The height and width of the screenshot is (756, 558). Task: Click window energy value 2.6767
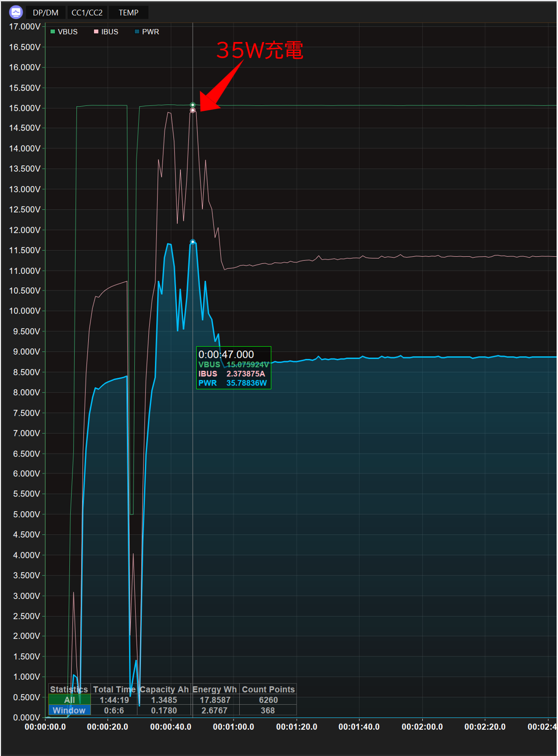214,710
